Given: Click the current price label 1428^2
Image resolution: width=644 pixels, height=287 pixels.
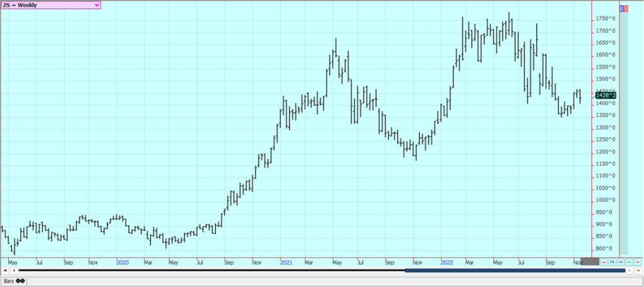Looking at the screenshot, I should [606, 96].
